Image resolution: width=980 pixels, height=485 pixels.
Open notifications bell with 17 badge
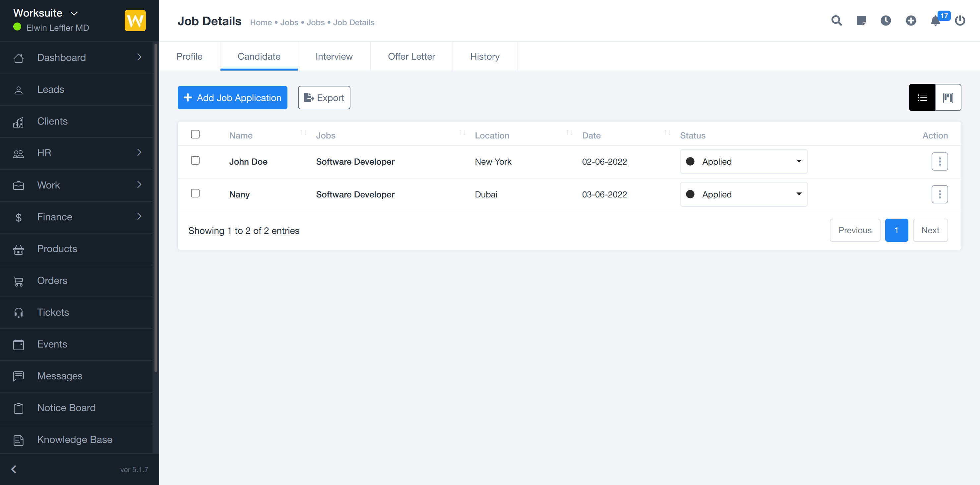(936, 21)
